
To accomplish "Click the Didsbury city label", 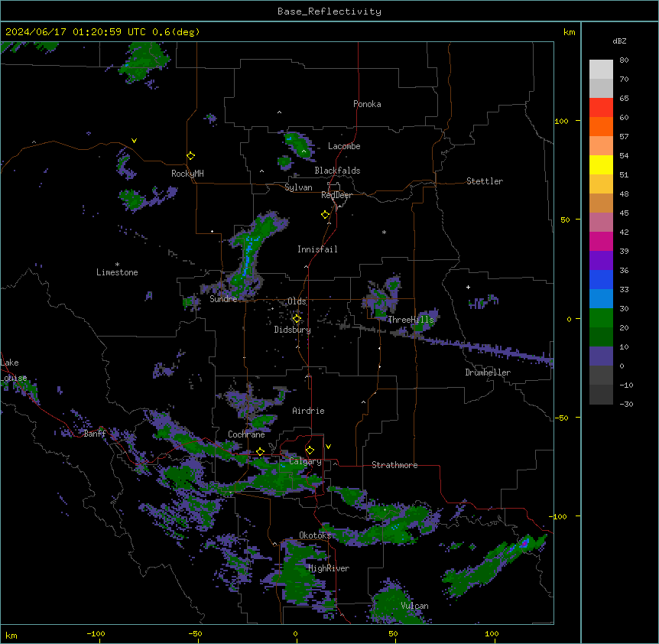I will pyautogui.click(x=293, y=330).
